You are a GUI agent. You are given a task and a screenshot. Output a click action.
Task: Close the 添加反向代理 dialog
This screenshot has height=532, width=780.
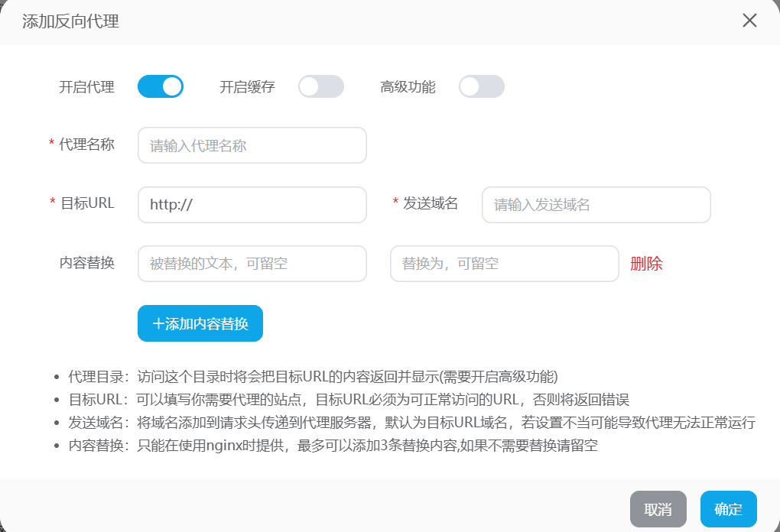749,21
